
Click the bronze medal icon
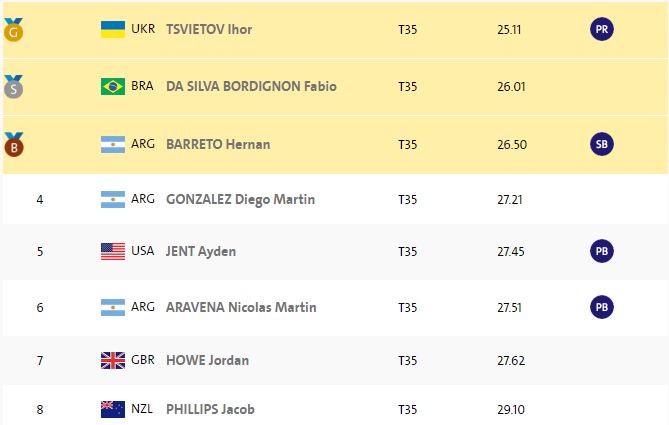tap(13, 144)
